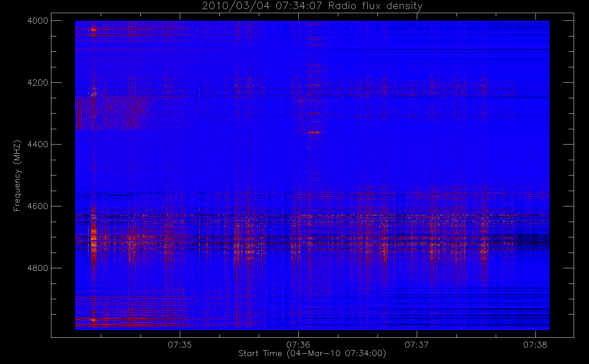This screenshot has width=589, height=364.
Task: Click the "Frequency (MHZ)" y-axis label
Action: click(17, 175)
